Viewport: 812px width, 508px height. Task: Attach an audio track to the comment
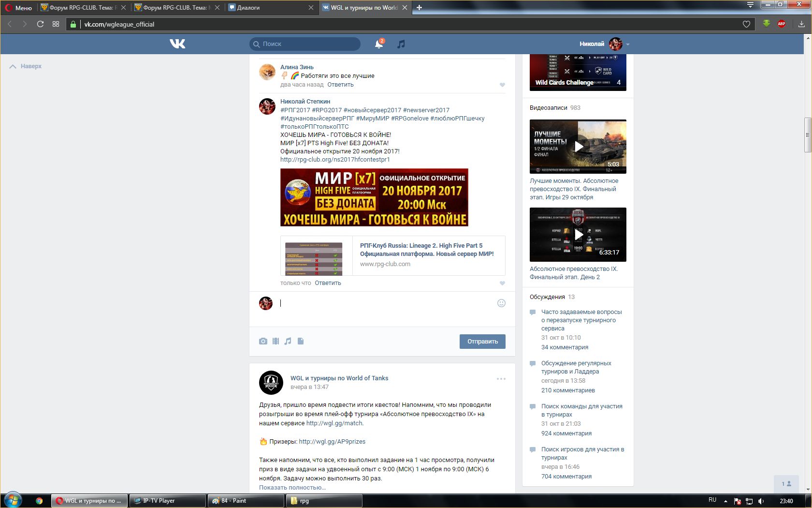tap(288, 341)
